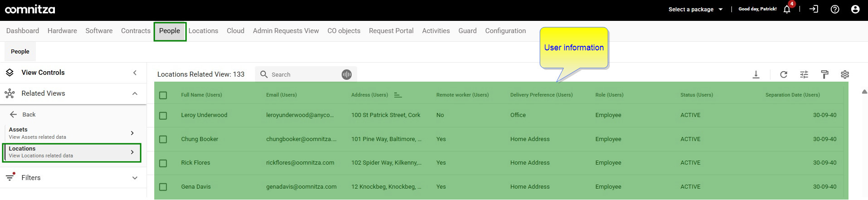
Task: Open the Locations top menu
Action: 203,31
